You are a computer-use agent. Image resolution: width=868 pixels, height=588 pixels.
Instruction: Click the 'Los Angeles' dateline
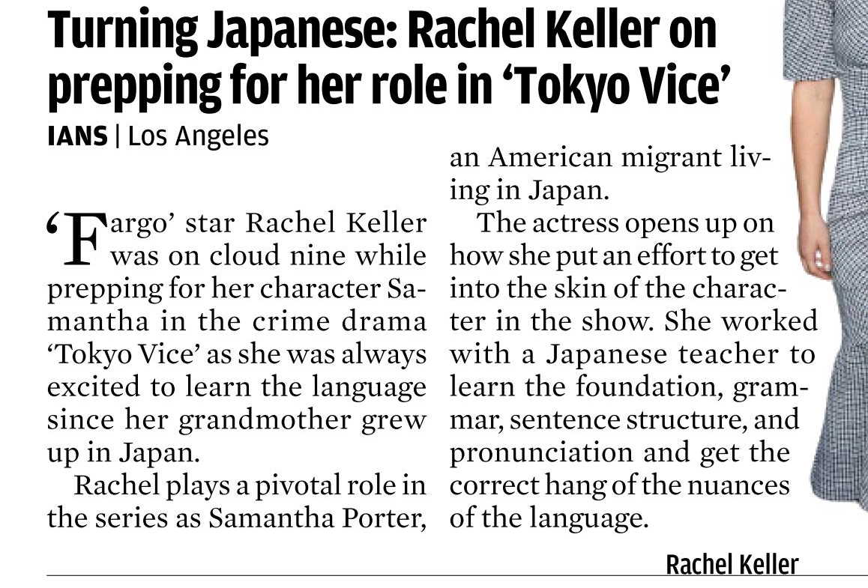pos(198,136)
